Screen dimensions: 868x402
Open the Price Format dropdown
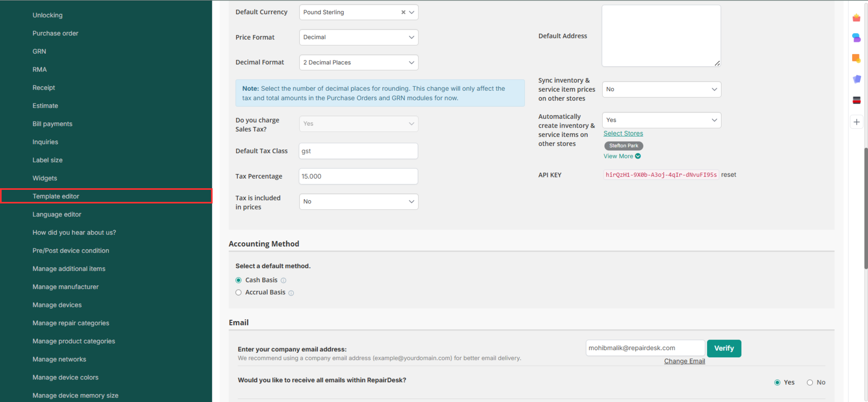pyautogui.click(x=359, y=37)
